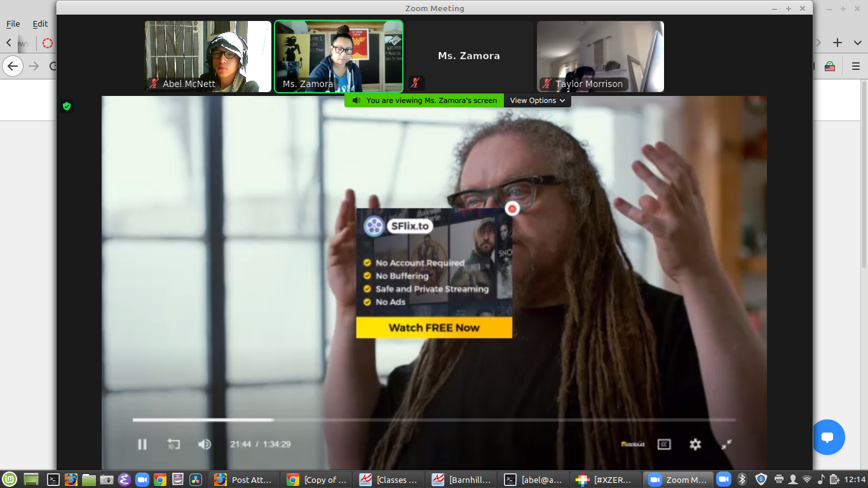Open the View Options dropdown
This screenshot has height=488, width=868.
[538, 100]
